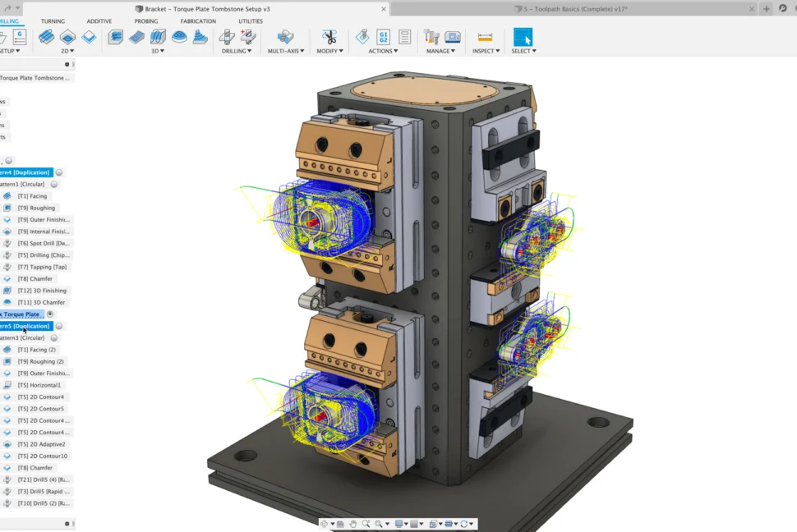This screenshot has width=797, height=532.
Task: Expand the 3D toolpath dropdown
Action: 157,51
